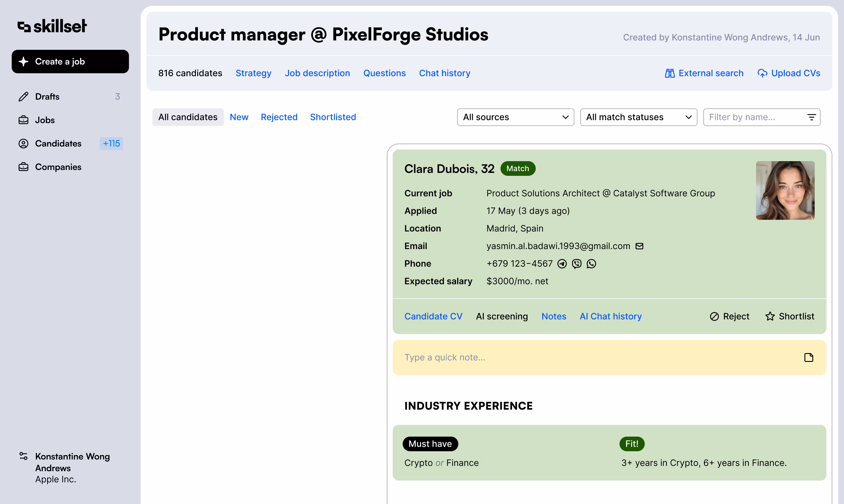
Task: Click the pencil icon next to Drafts
Action: (23, 96)
